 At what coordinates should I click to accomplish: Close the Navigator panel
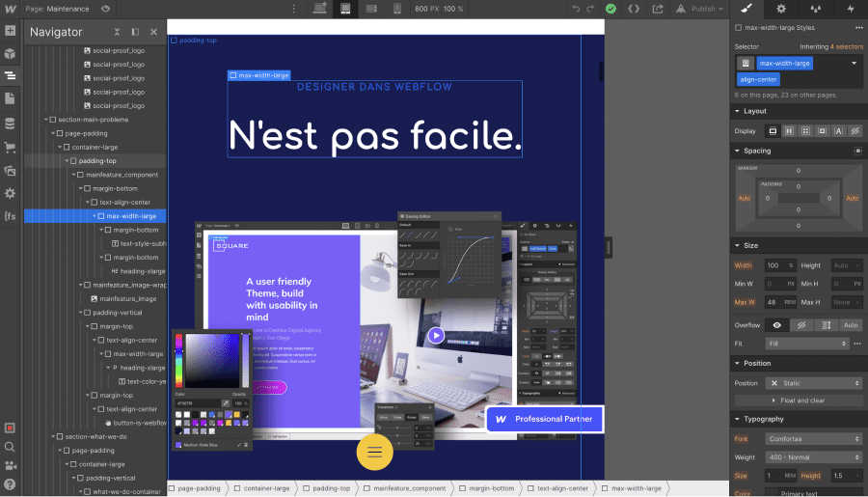154,32
